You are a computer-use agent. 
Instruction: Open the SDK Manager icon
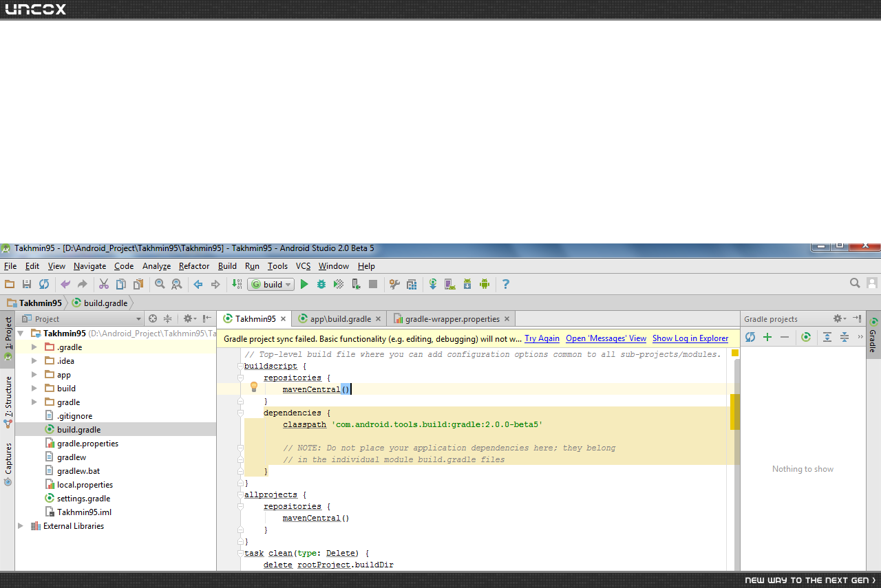[467, 284]
